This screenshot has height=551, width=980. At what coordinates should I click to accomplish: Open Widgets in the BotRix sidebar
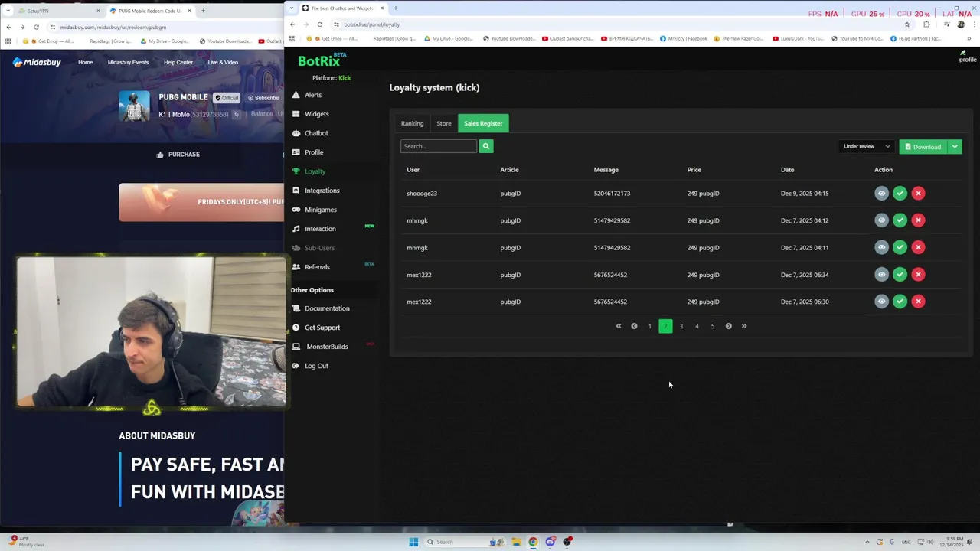316,114
